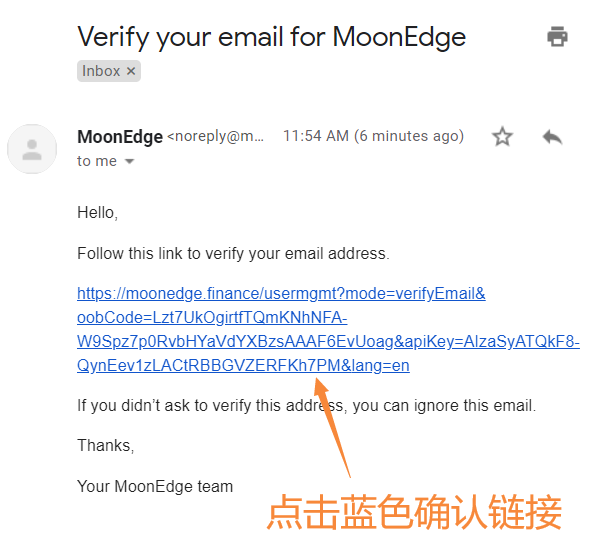The height and width of the screenshot is (560, 596).
Task: Click the "Thanks," line
Action: click(106, 446)
